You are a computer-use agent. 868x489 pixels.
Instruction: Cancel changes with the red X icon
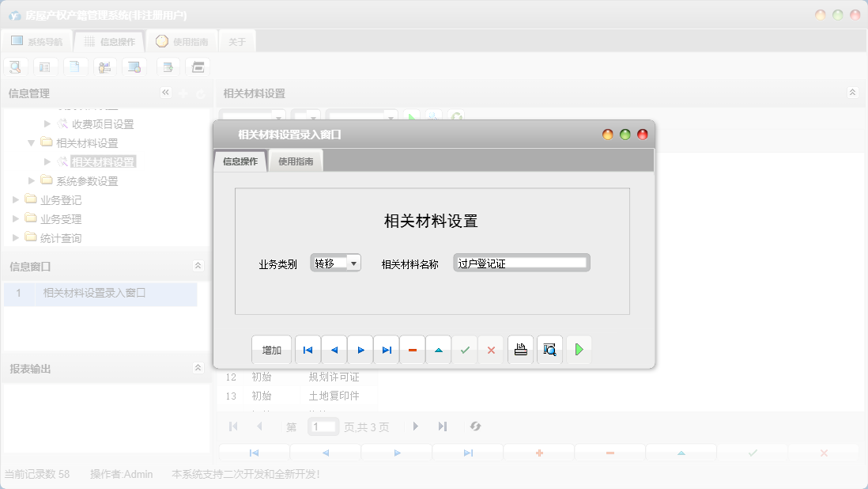click(x=491, y=349)
